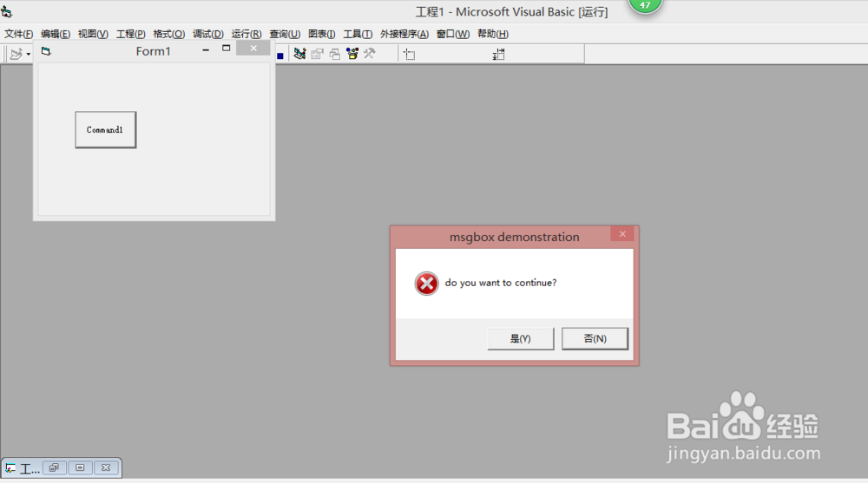Click the Properties Window toolbar icon
The height and width of the screenshot is (483, 868).
tap(317, 54)
